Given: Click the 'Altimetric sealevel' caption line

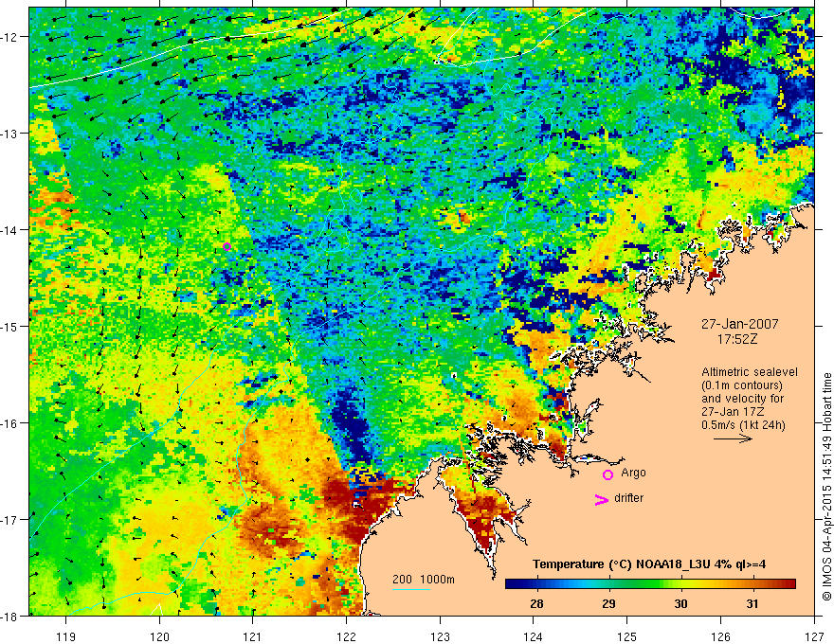Looking at the screenshot, I should (x=750, y=372).
